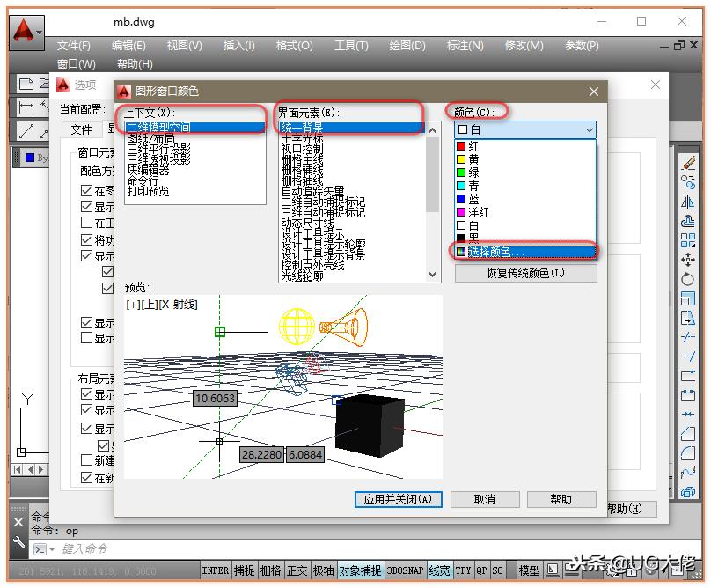
Task: Select the Trim tool
Action: pos(688,337)
